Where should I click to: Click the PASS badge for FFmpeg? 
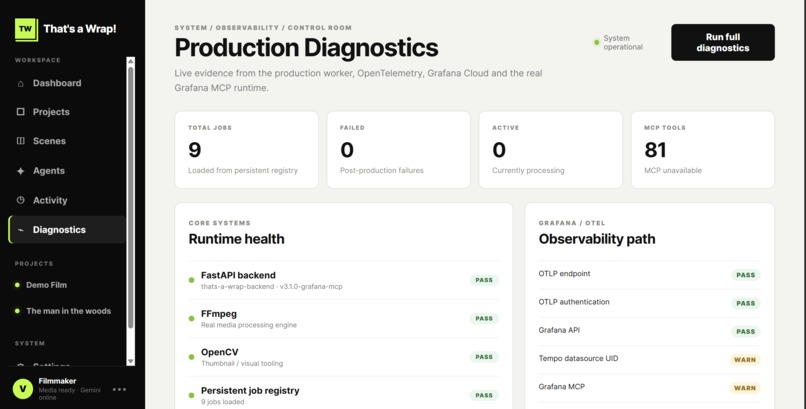click(x=484, y=319)
